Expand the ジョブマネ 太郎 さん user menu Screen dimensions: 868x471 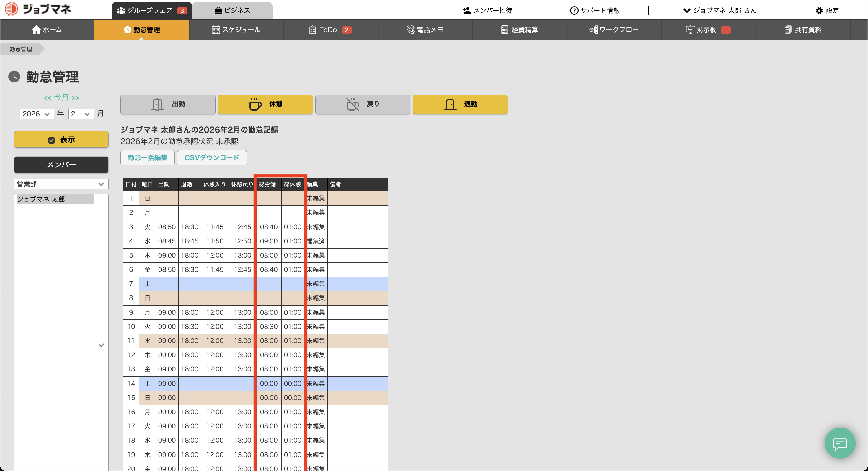point(720,11)
